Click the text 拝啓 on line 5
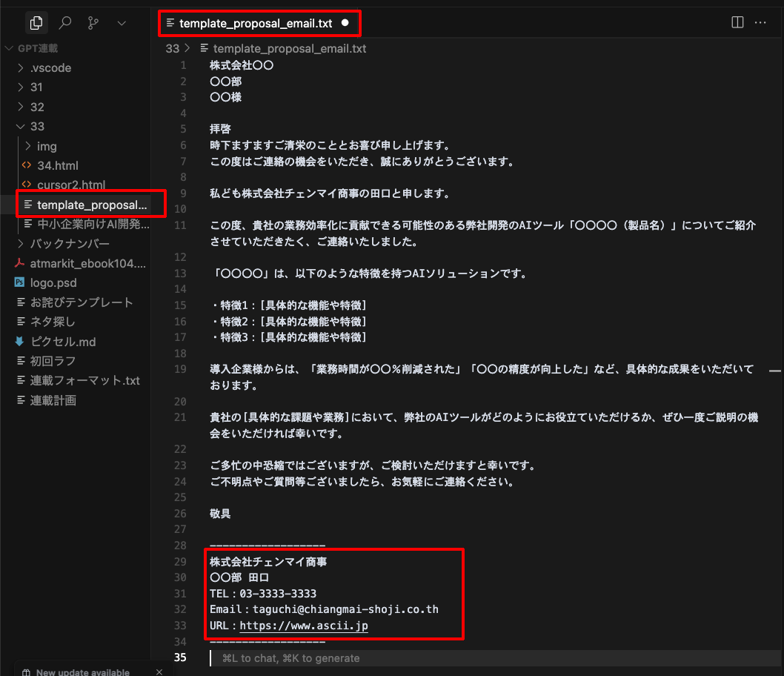 (x=220, y=129)
